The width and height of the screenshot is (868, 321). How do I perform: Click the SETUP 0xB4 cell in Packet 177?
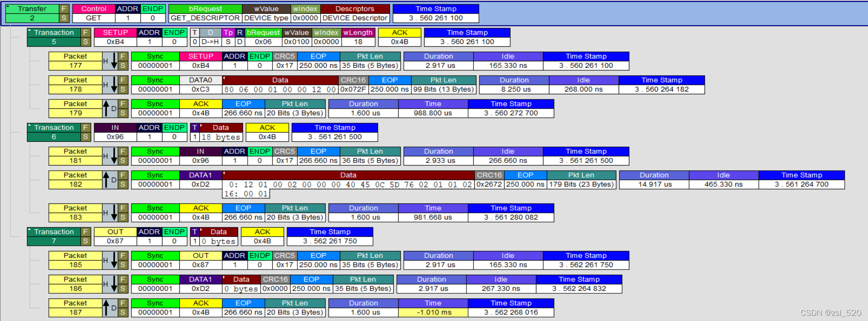tap(201, 61)
